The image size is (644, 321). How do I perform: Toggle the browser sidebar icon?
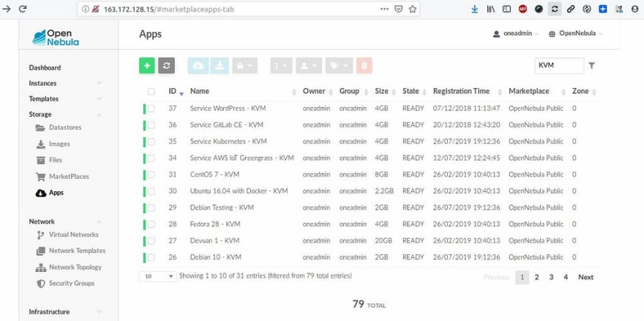pos(507,9)
